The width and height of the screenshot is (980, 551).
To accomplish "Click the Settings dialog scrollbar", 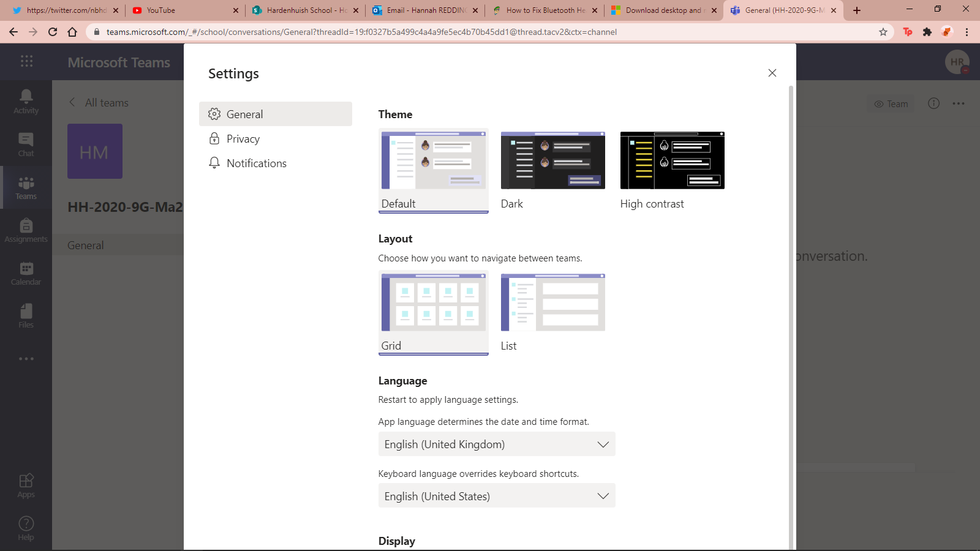I will [791, 318].
